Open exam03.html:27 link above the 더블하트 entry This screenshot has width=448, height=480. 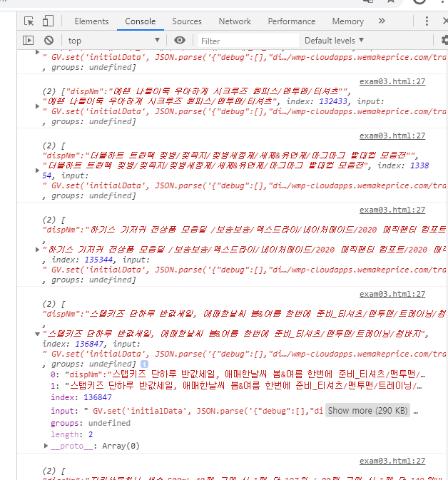pyautogui.click(x=392, y=136)
